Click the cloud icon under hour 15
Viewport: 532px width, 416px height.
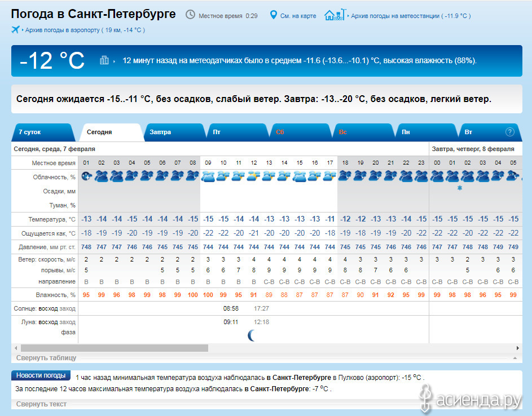[300, 176]
